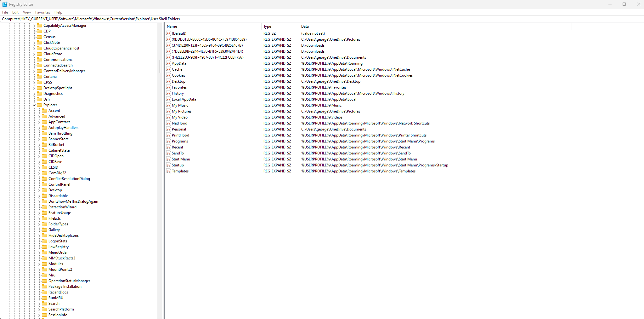Select the My Video value

(179, 117)
